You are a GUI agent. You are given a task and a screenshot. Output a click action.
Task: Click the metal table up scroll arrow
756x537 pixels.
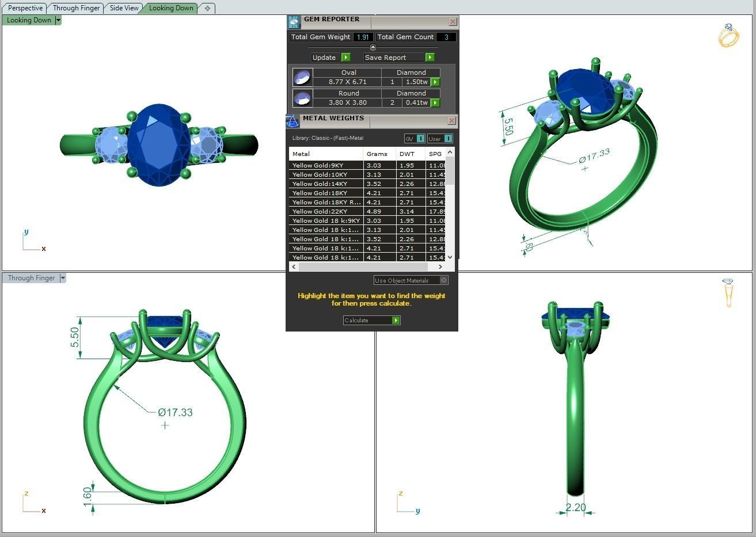(x=450, y=152)
